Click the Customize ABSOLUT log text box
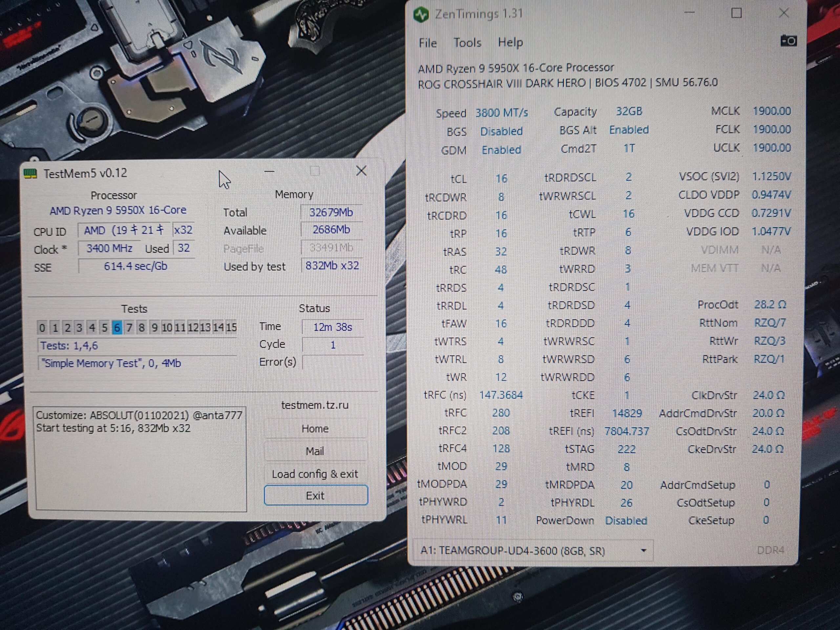Screen dimensions: 840x630 coord(140,459)
